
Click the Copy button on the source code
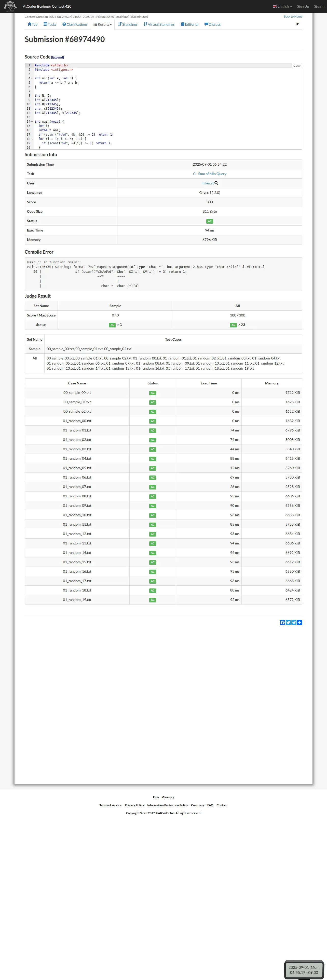297,66
